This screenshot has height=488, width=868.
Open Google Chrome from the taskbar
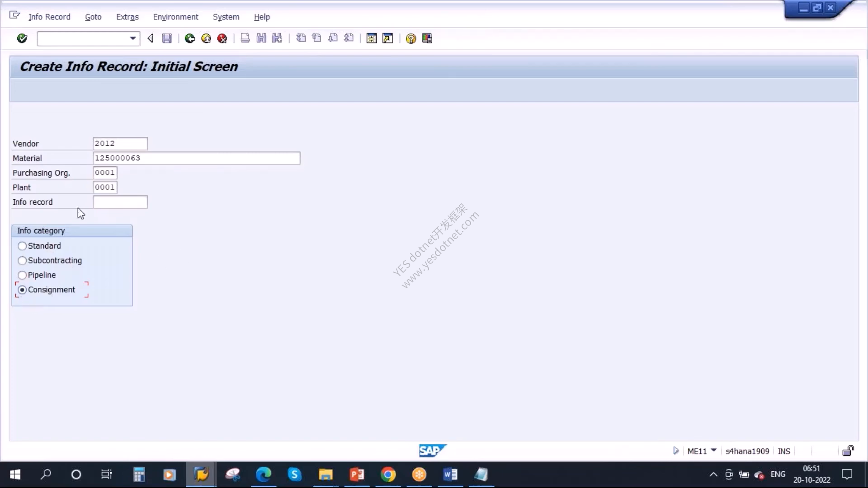pos(388,474)
